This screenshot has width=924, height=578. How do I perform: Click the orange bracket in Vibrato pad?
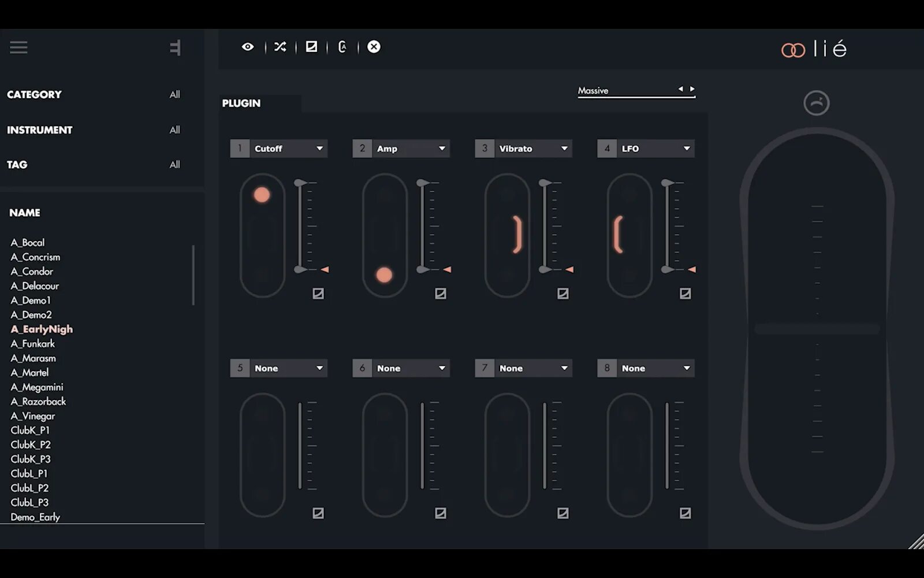(517, 235)
